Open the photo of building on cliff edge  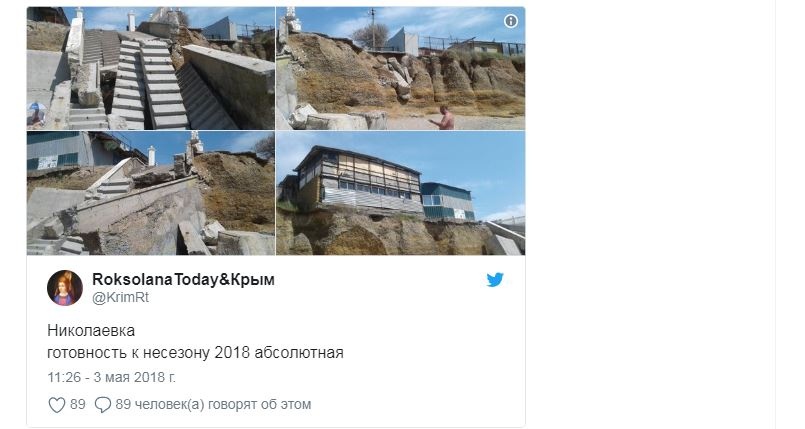pos(400,193)
